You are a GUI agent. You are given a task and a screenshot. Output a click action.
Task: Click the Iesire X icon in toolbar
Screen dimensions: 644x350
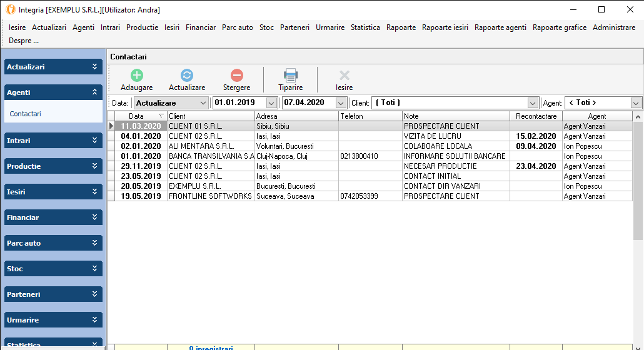point(344,76)
